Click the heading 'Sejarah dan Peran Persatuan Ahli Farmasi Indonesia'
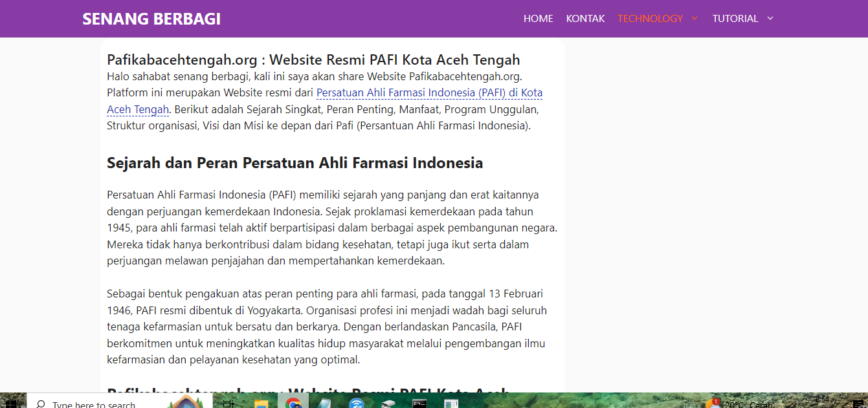The width and height of the screenshot is (868, 408). click(295, 163)
